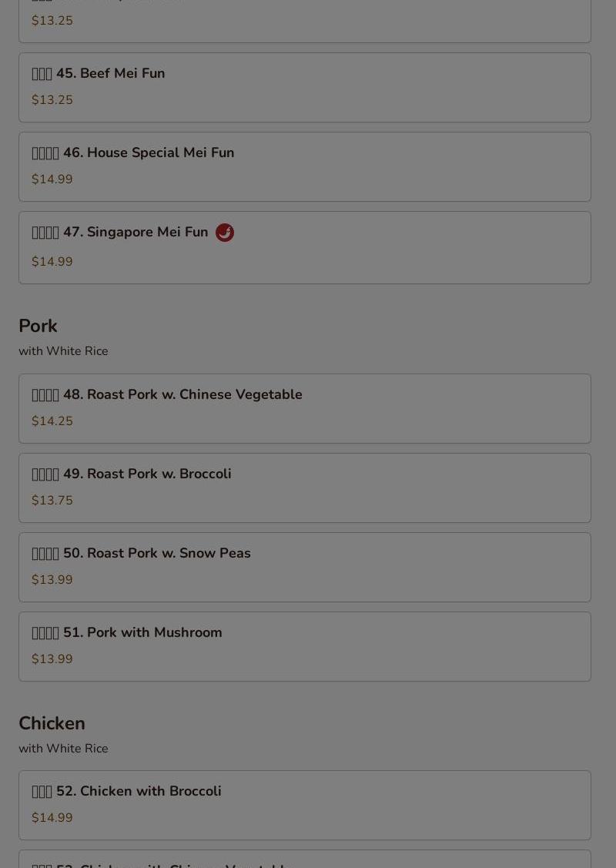The image size is (616, 868).
Task: Click the partly visible top item priced $13.25
Action: point(305,21)
